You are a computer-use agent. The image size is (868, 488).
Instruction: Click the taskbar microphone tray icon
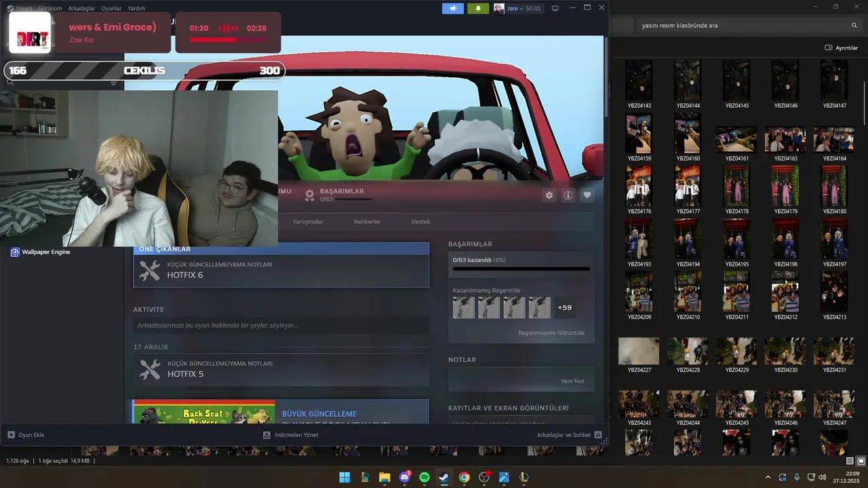point(797,477)
